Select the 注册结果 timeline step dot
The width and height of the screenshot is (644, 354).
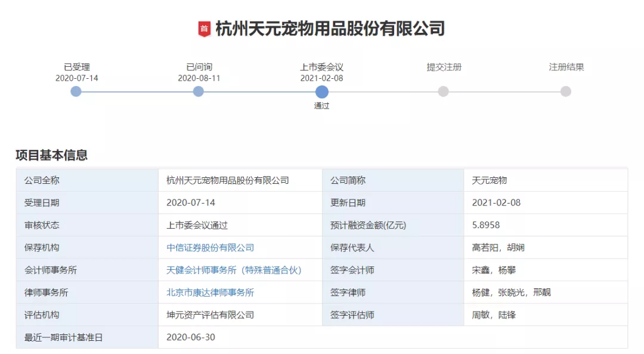point(565,91)
